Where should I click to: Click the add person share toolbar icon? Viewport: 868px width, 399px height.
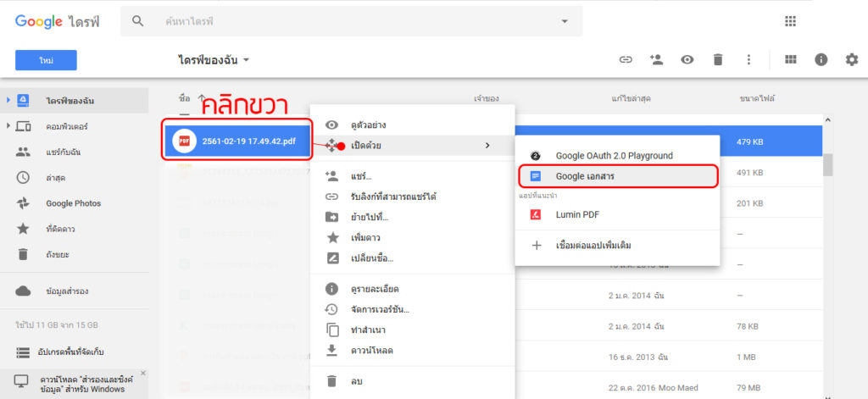[657, 60]
